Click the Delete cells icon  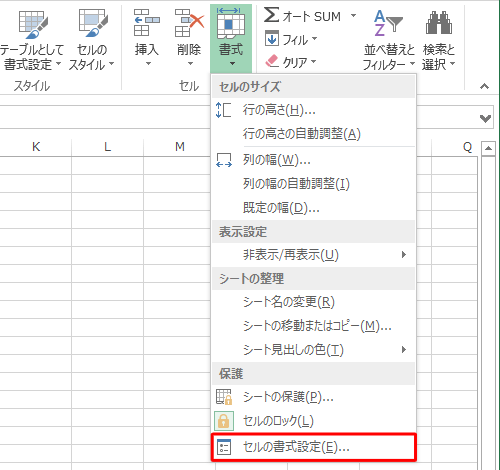(189, 23)
